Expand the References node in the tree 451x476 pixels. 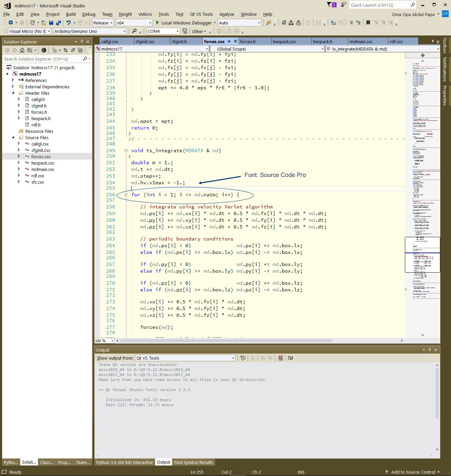pyautogui.click(x=13, y=80)
